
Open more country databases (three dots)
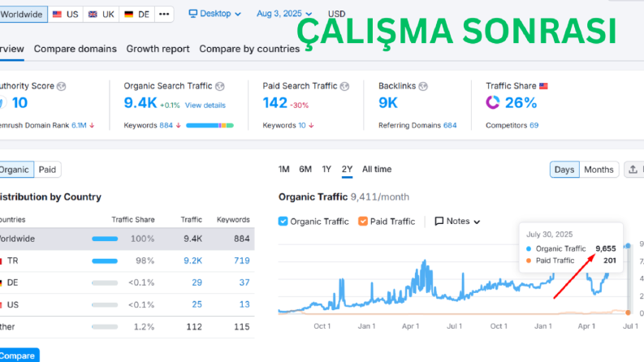click(x=164, y=15)
